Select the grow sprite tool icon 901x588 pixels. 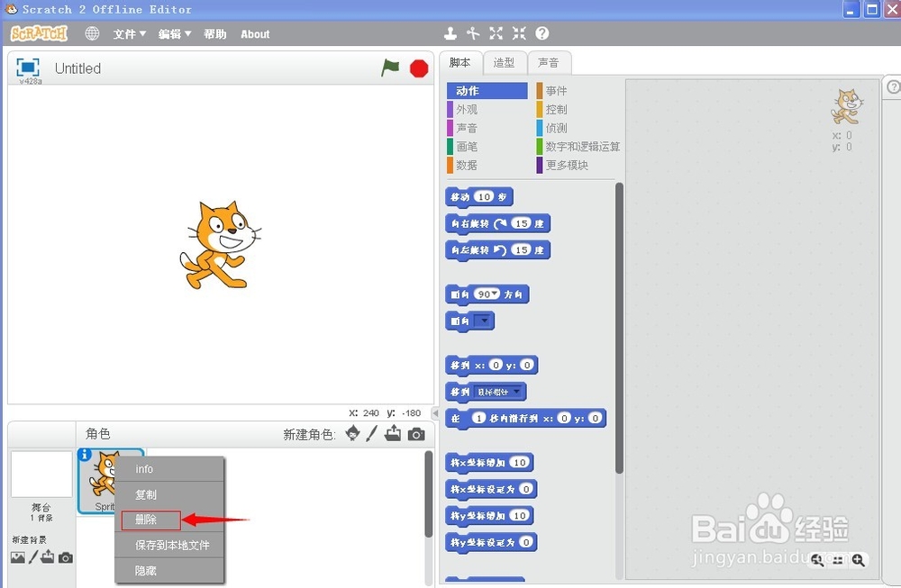pos(496,33)
